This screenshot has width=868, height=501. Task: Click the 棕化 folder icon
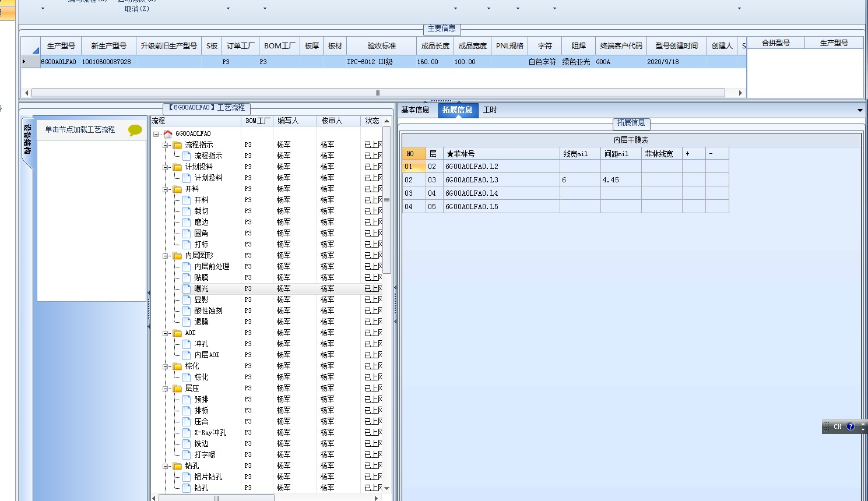[x=177, y=366]
